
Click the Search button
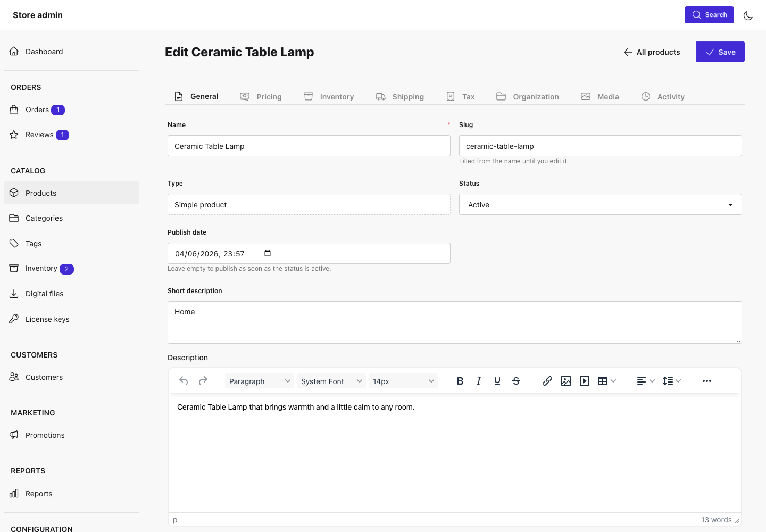tap(709, 15)
